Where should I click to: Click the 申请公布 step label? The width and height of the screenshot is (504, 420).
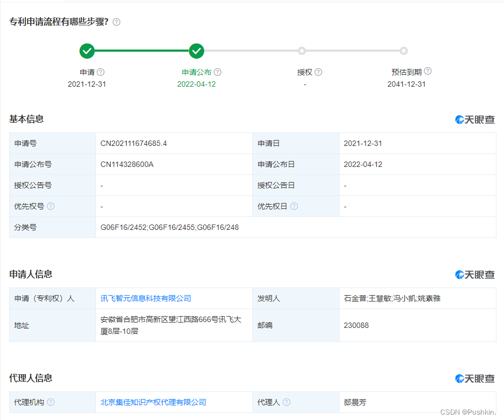196,72
